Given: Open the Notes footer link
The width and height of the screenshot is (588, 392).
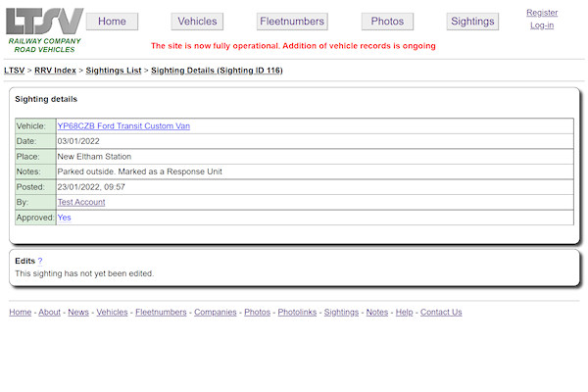Looking at the screenshot, I should click(377, 313).
